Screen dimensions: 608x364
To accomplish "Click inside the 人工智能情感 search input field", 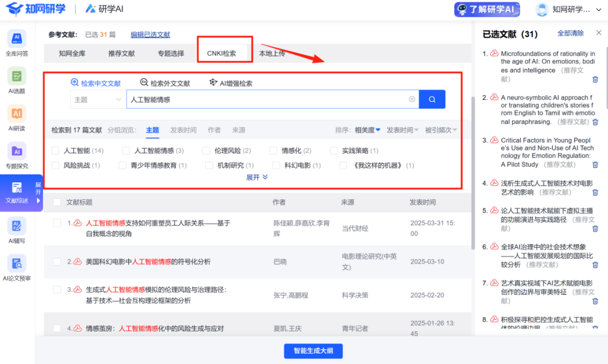I will coord(265,100).
